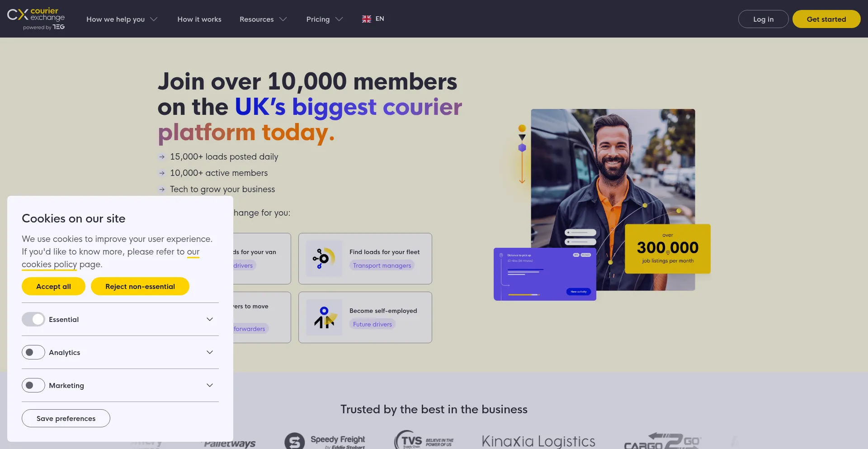Click the Accept all cookies button

click(53, 286)
